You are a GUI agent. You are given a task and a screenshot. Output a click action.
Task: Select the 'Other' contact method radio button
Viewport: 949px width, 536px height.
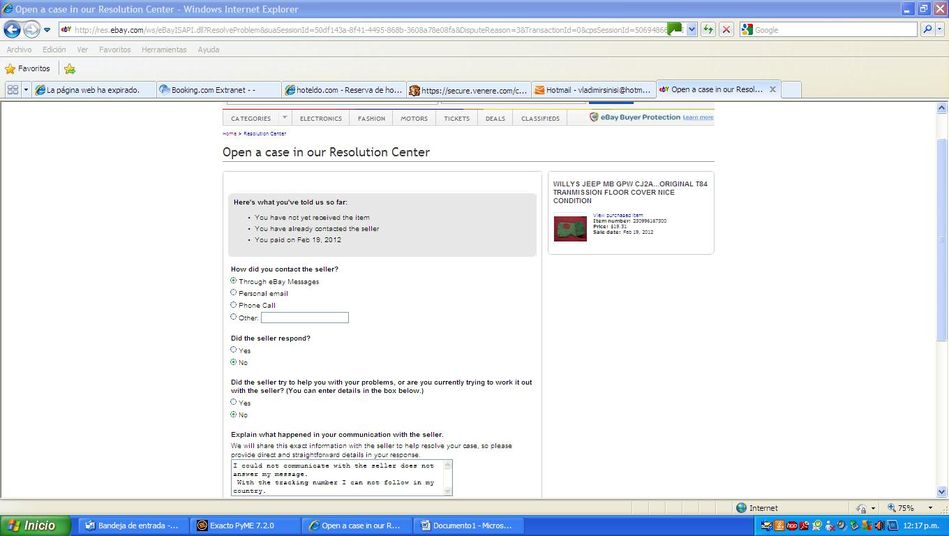pyautogui.click(x=234, y=316)
